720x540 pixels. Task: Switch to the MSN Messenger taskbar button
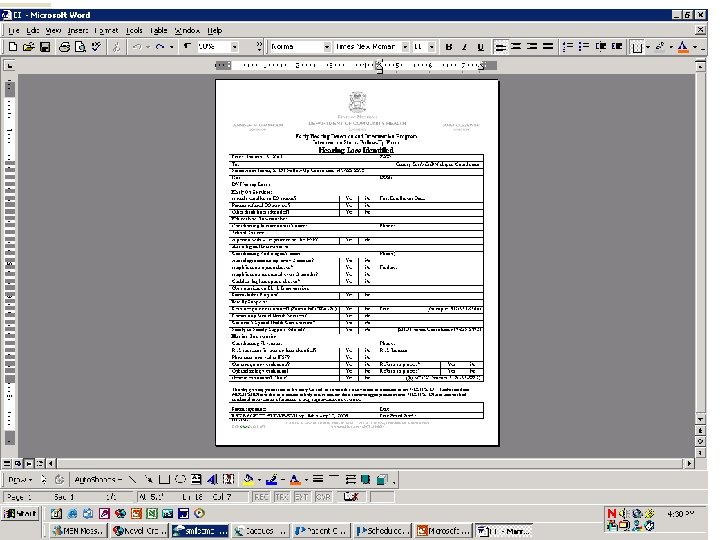click(x=78, y=530)
